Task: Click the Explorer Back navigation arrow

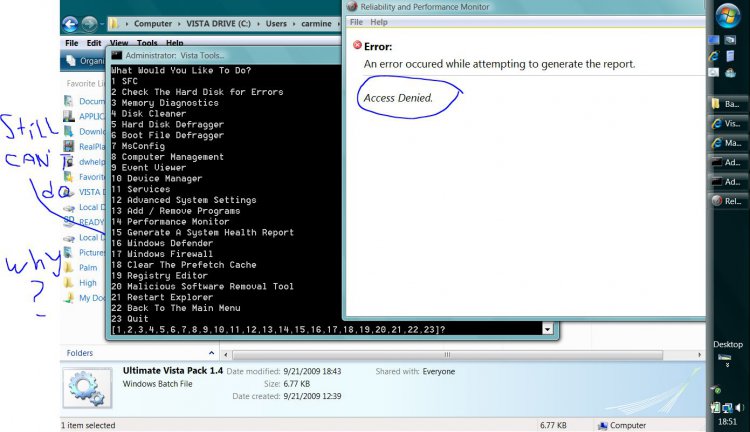Action: tap(70, 24)
